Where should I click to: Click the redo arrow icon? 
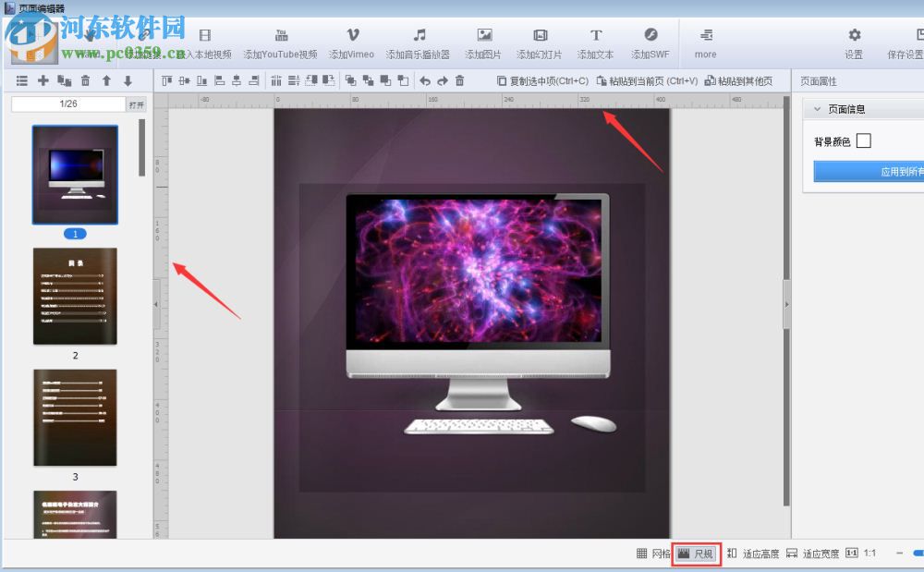[x=442, y=80]
